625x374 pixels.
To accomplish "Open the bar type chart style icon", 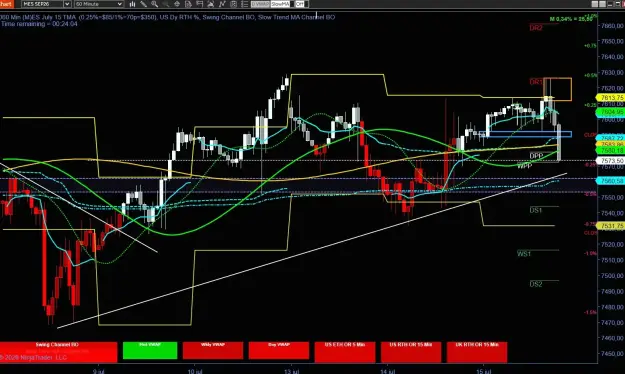I will (132, 4).
